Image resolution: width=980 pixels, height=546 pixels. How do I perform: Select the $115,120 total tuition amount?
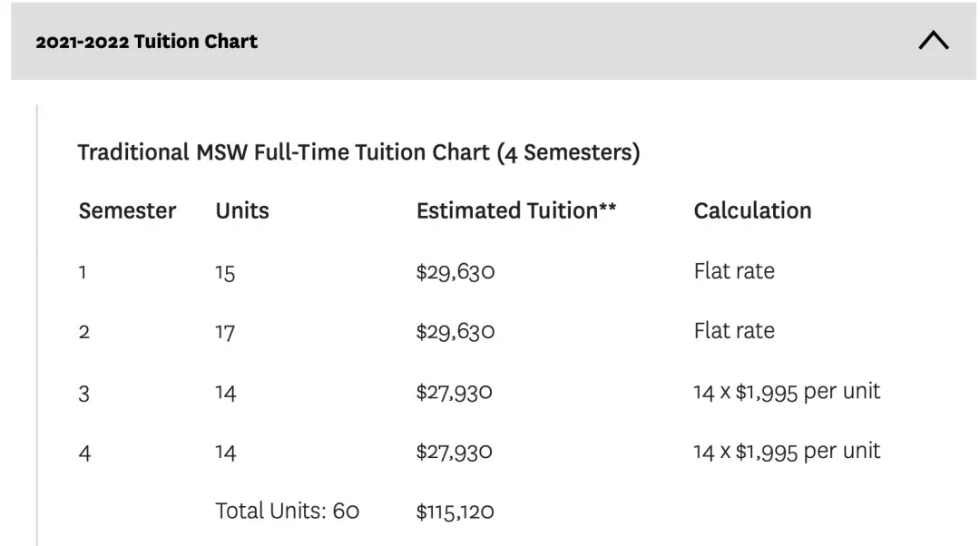click(455, 512)
